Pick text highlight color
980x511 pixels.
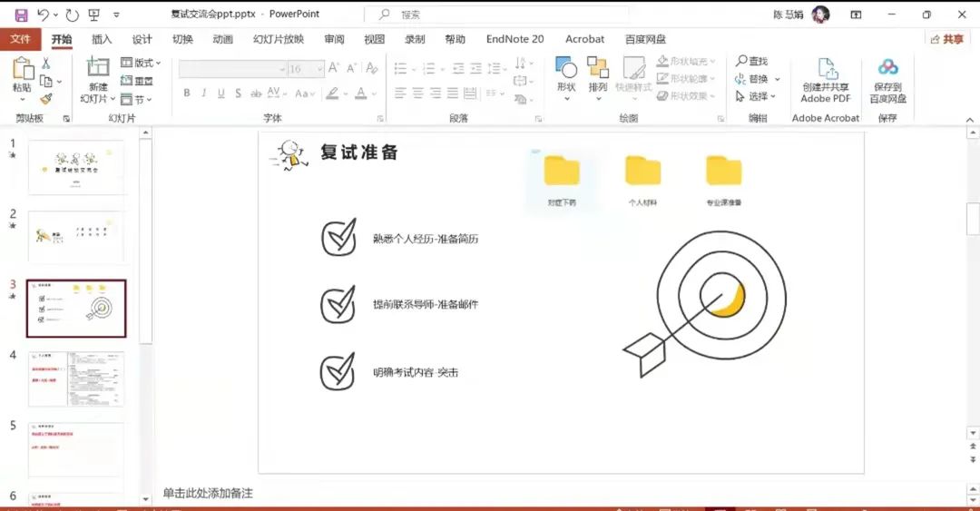click(332, 93)
